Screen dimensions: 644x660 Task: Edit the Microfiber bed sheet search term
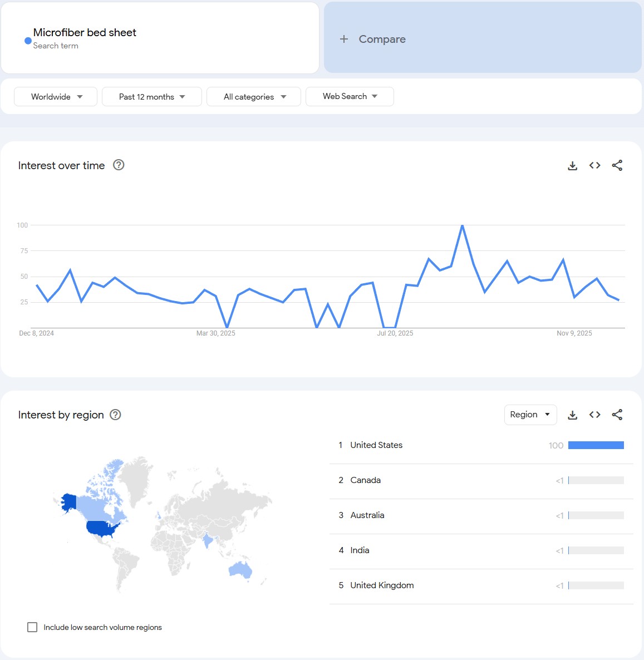pyautogui.click(x=85, y=33)
